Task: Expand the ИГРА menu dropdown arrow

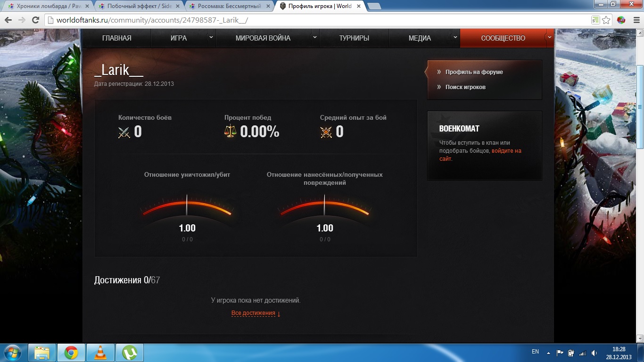Action: (x=211, y=37)
